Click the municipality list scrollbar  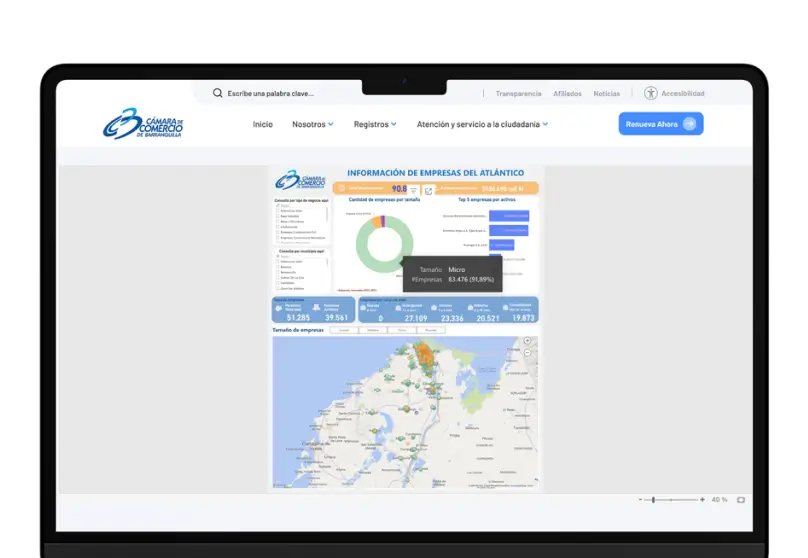(x=327, y=263)
